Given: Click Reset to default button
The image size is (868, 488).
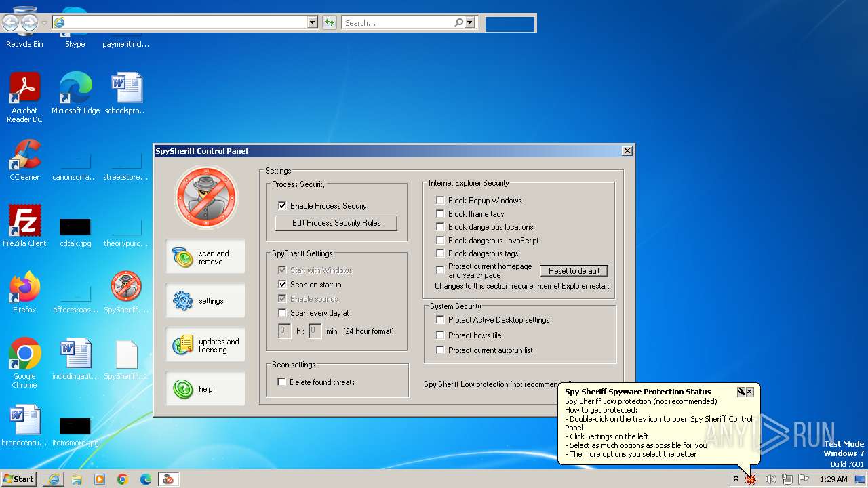Looking at the screenshot, I should (574, 271).
